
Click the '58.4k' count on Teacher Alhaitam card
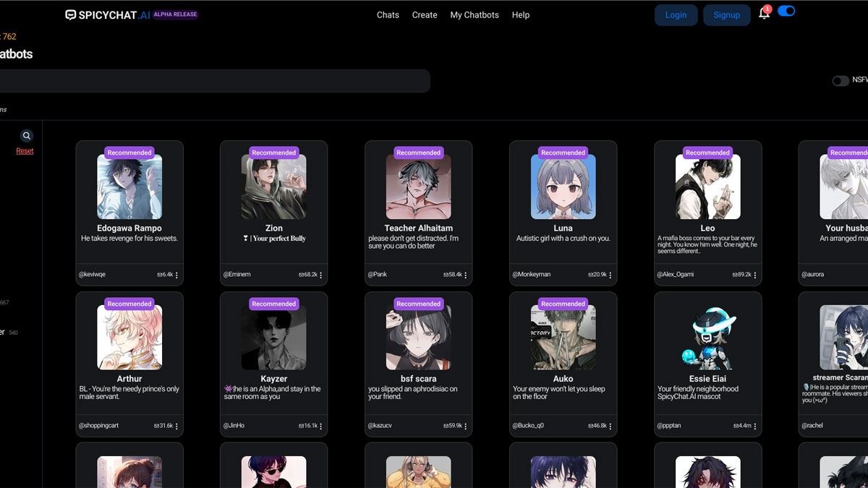click(x=456, y=275)
